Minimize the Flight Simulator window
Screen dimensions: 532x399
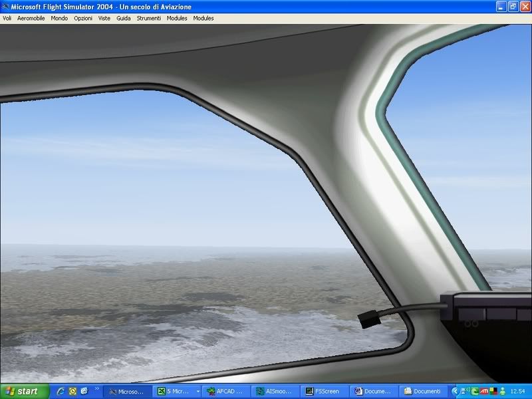coord(501,7)
